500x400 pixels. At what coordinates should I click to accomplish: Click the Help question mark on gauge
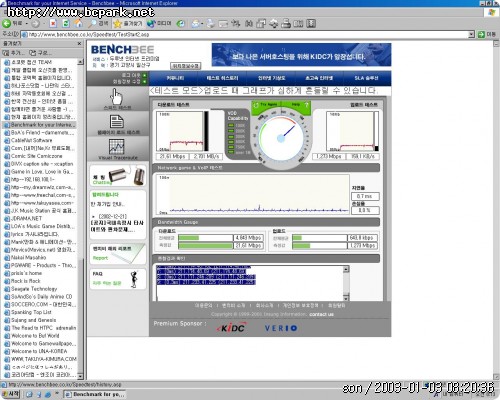click(307, 105)
